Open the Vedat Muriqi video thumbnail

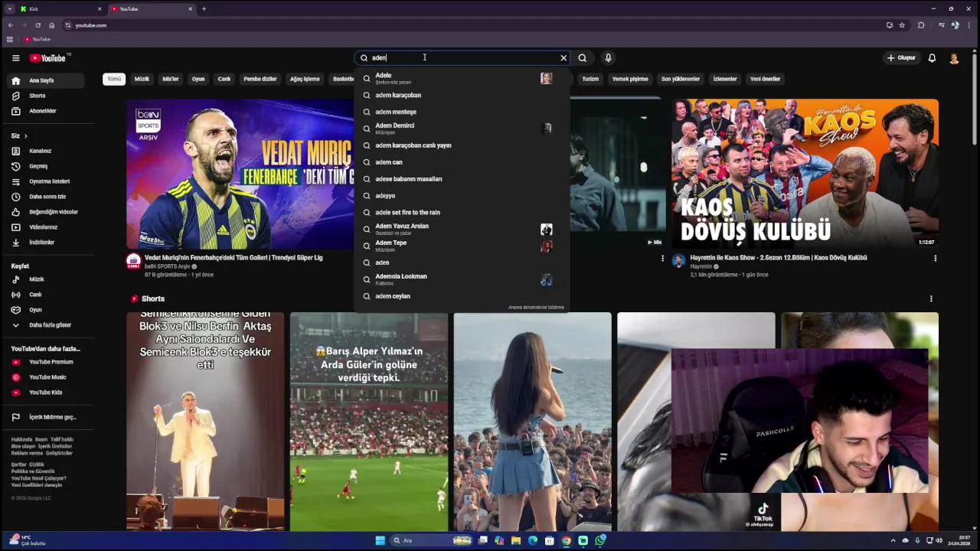point(240,174)
